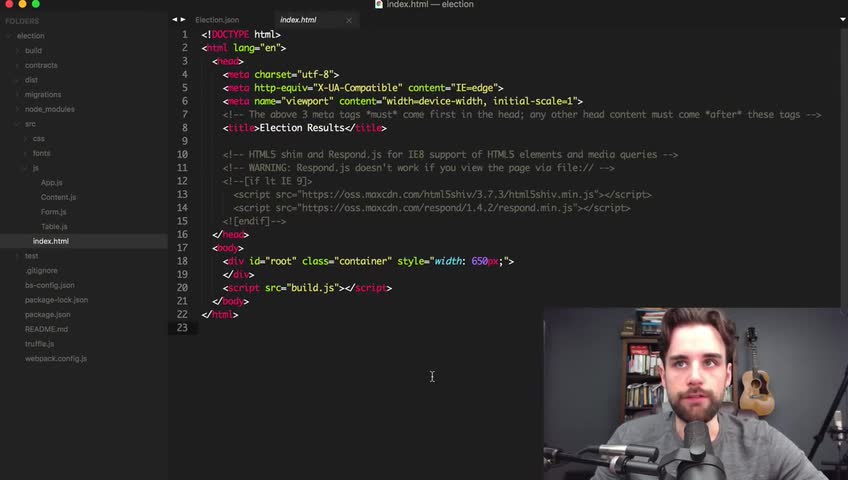Click the WARNING Respond.js comment line
Screen dimensions: 848x480
[419, 168]
